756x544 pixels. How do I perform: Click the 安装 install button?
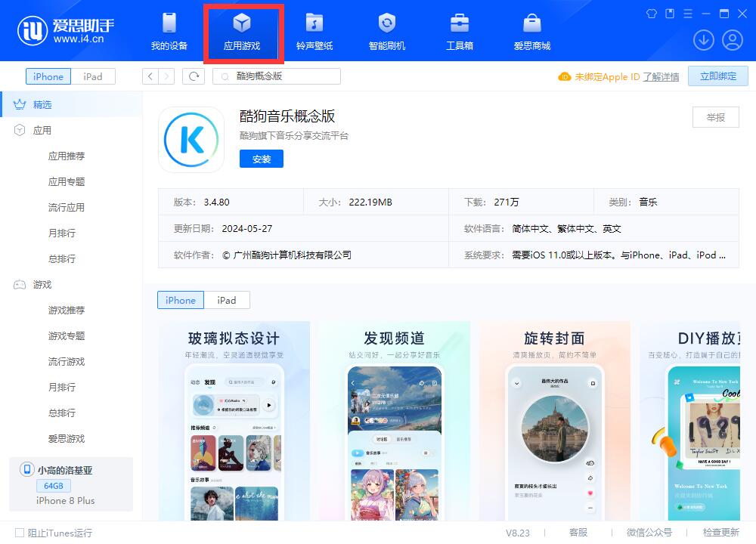[x=262, y=159]
